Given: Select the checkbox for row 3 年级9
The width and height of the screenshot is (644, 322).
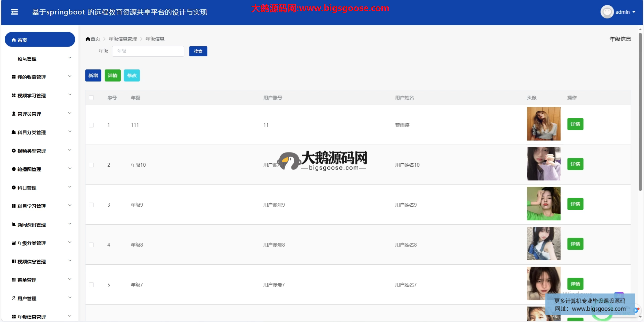Looking at the screenshot, I should point(91,205).
